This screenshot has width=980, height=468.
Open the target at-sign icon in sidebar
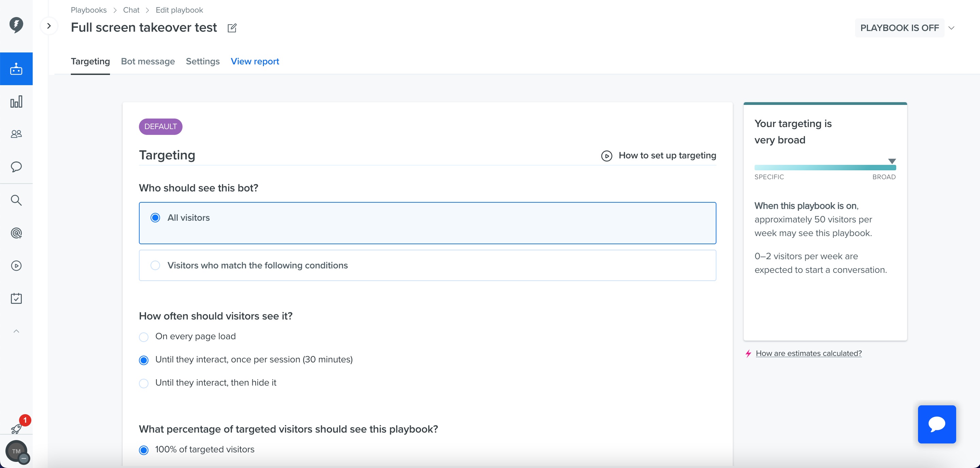click(16, 233)
